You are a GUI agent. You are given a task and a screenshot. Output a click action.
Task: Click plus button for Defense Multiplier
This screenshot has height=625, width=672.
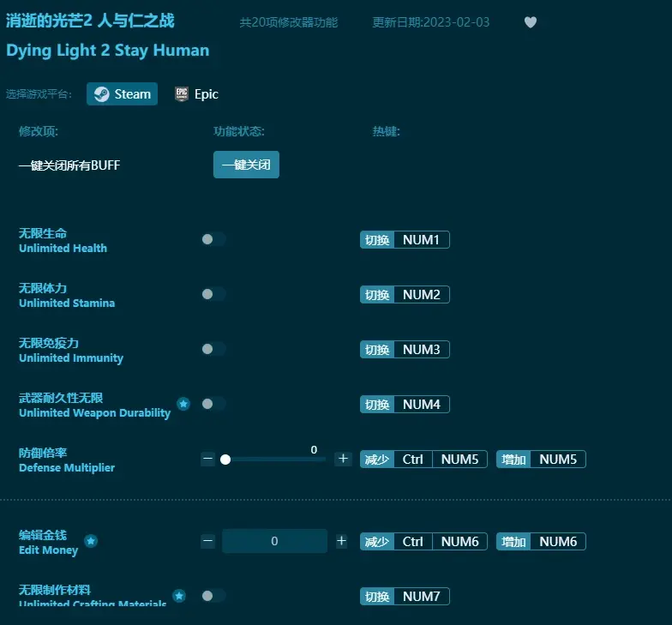(343, 459)
